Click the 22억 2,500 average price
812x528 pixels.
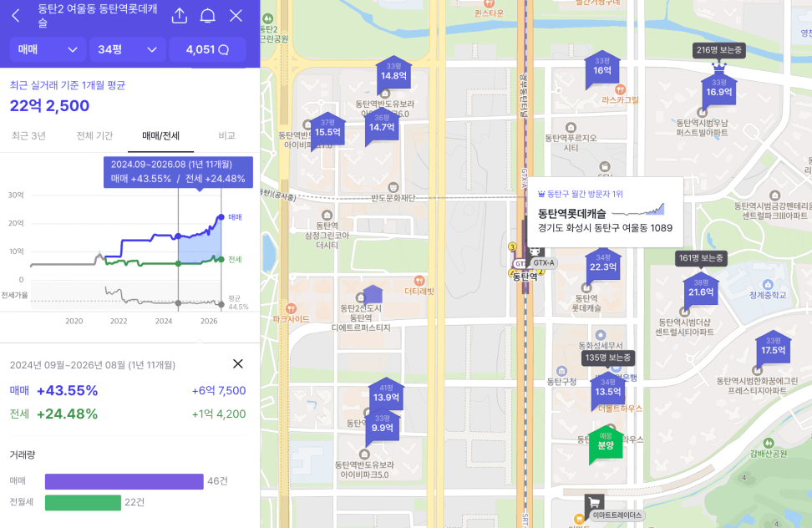[50, 105]
